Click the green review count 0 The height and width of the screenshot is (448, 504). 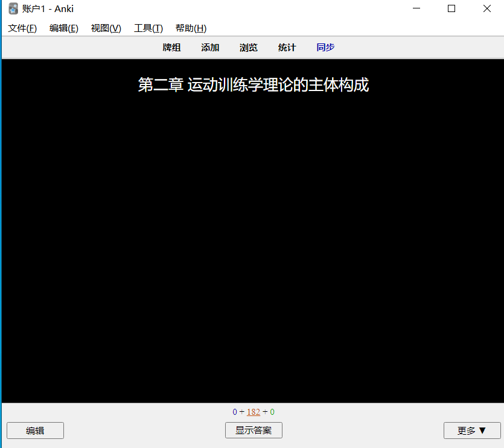click(272, 412)
